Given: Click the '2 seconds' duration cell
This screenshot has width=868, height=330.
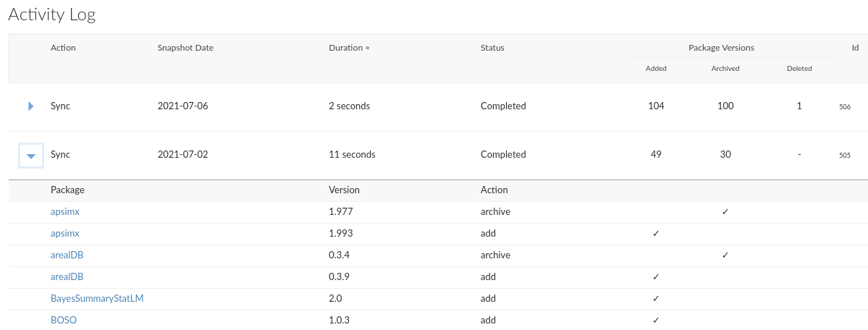Looking at the screenshot, I should click(350, 106).
